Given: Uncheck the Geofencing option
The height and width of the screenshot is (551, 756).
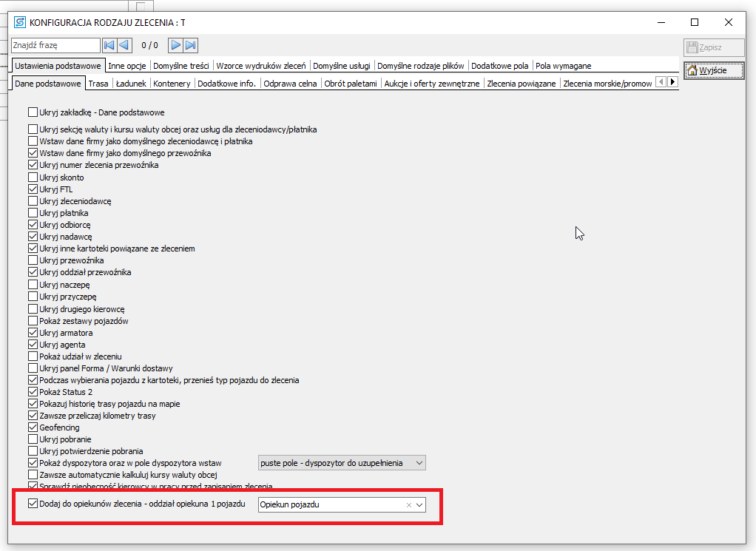Looking at the screenshot, I should point(33,427).
